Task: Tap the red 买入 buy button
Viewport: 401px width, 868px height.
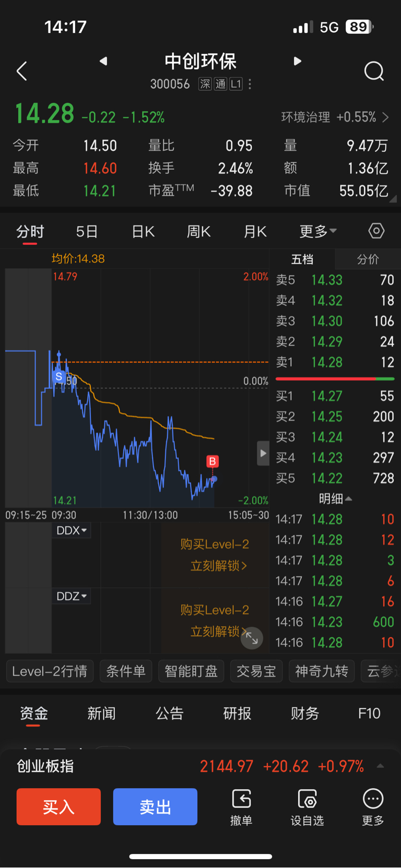Action: pos(58,807)
